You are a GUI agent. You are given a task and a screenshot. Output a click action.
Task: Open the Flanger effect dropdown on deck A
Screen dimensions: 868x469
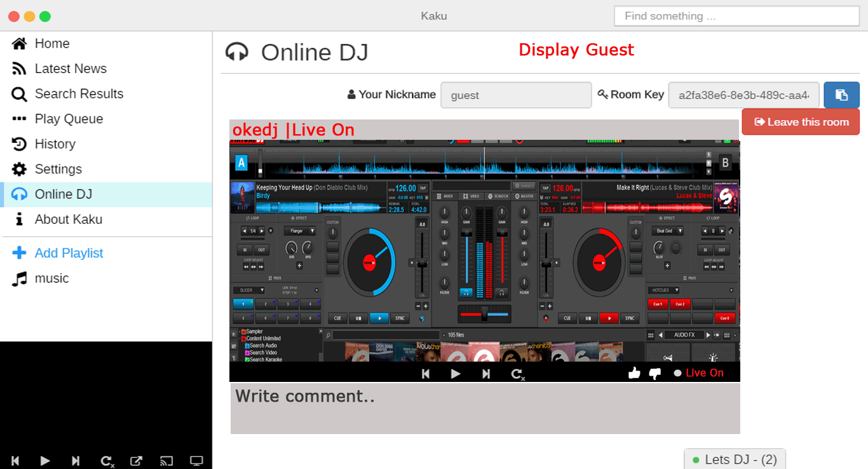tap(300, 231)
